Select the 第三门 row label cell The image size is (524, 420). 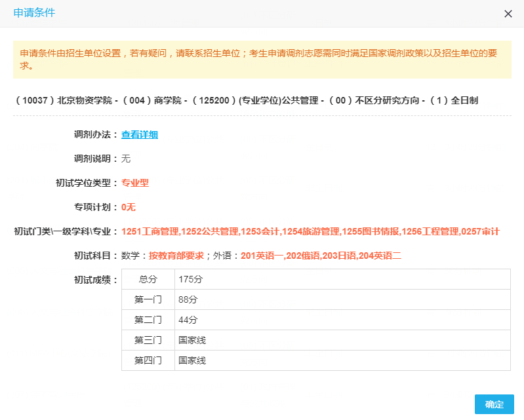click(148, 341)
